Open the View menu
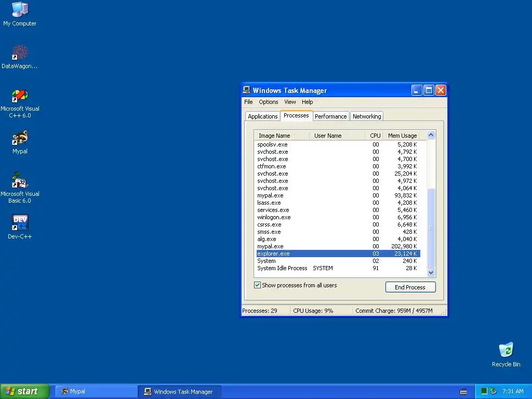The image size is (532, 399). [x=290, y=102]
